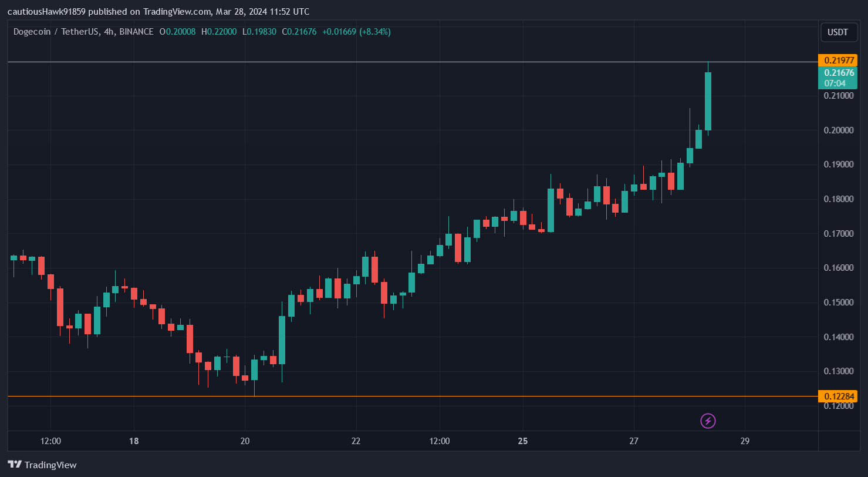Click the 12:00 time axis label
The height and width of the screenshot is (477, 868).
51,441
